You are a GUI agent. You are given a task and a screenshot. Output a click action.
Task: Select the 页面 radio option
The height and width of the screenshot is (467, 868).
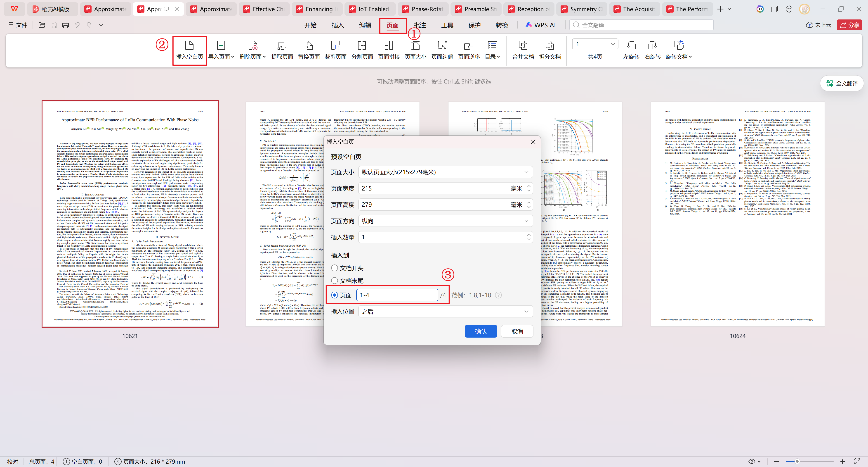tap(335, 295)
